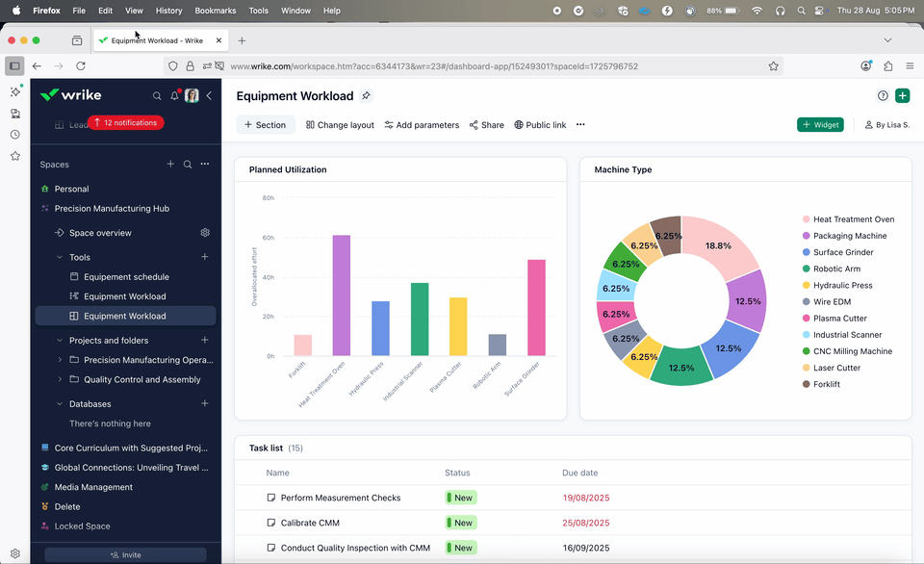The height and width of the screenshot is (564, 924).
Task: Open the dashboard more options ellipsis
Action: pos(580,125)
